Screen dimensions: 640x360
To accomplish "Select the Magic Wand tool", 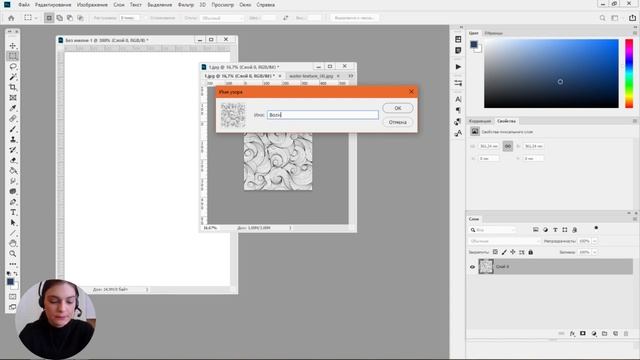I will tap(13, 77).
